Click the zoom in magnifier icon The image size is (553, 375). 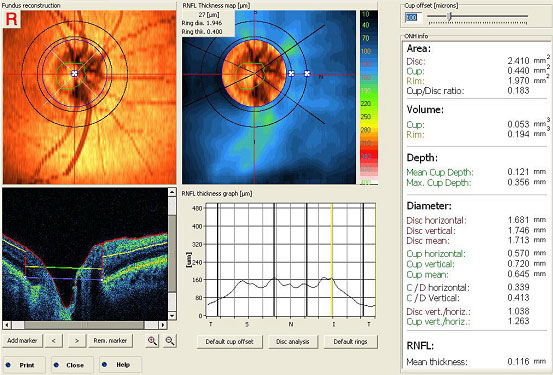(152, 341)
